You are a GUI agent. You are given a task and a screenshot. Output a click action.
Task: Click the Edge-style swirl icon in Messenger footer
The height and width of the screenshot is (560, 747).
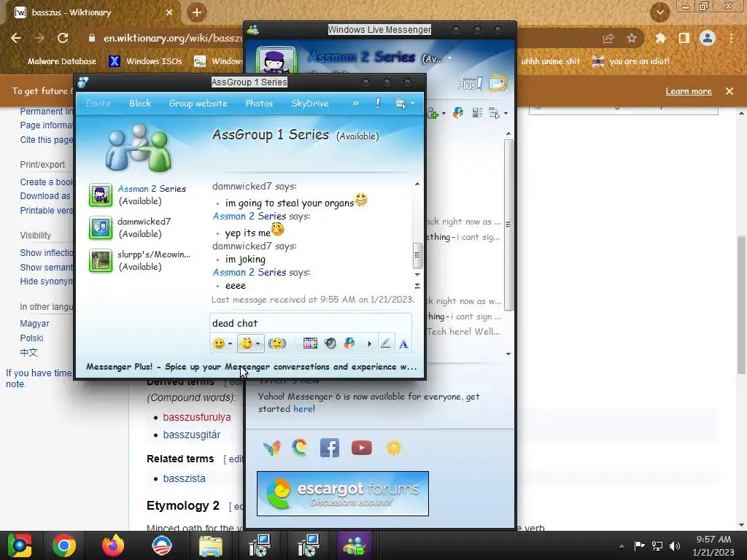point(300,448)
